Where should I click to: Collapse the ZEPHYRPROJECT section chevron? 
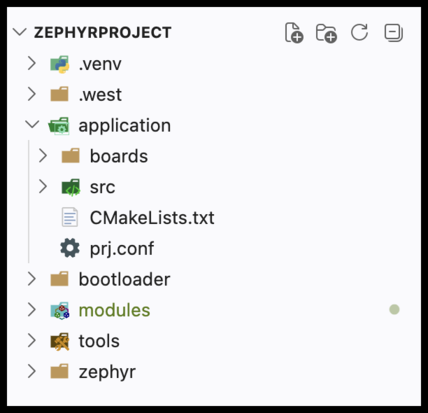(20, 32)
